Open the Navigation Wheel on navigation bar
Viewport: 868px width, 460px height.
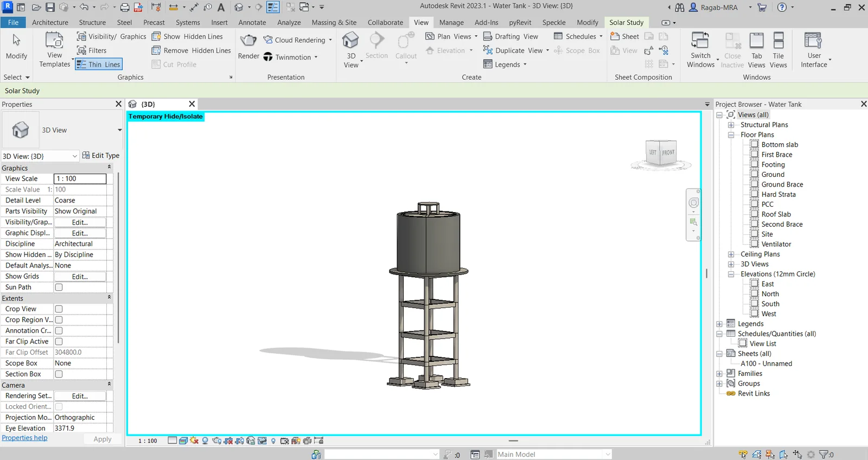coord(693,203)
